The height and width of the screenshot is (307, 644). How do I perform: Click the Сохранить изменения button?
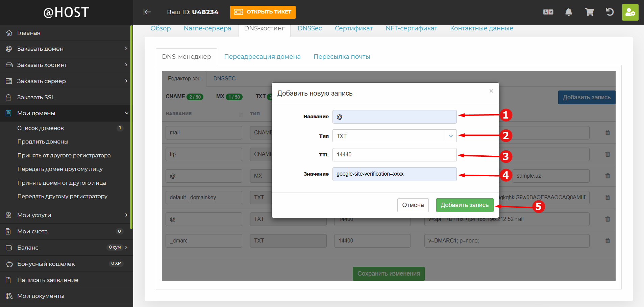389,274
